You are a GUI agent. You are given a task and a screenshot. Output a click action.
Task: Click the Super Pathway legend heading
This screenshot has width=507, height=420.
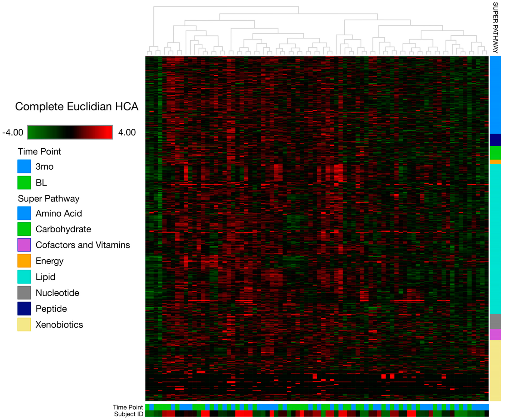(x=49, y=199)
